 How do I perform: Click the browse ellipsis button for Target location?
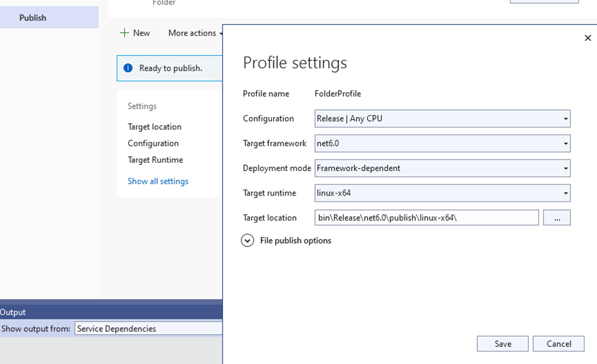click(556, 217)
